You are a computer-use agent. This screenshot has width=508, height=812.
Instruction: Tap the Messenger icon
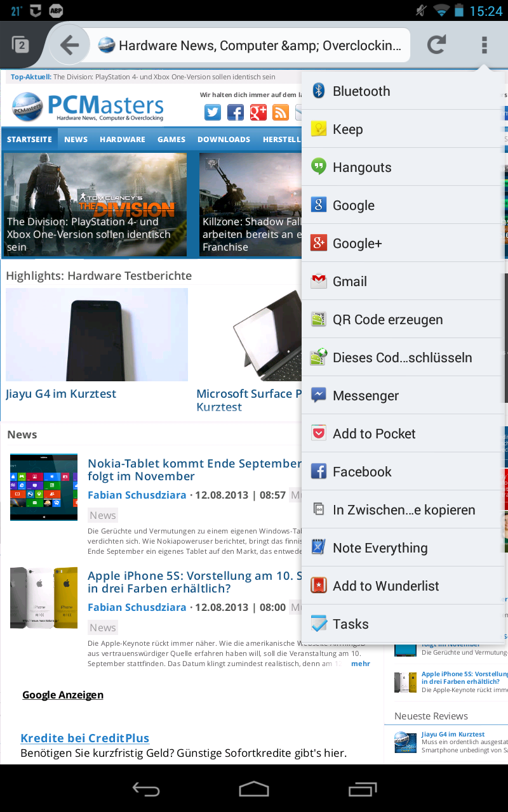pyautogui.click(x=319, y=395)
